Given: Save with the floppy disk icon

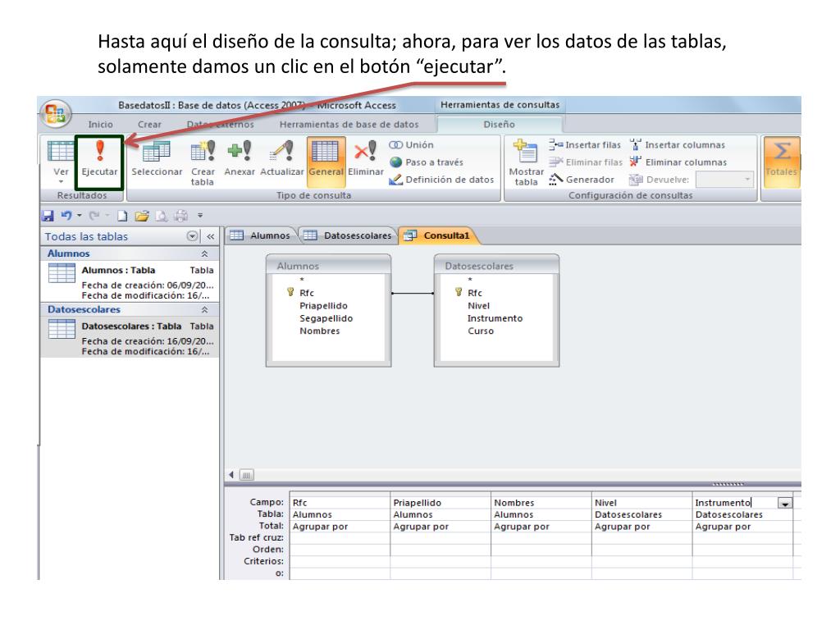Looking at the screenshot, I should pos(48,216).
